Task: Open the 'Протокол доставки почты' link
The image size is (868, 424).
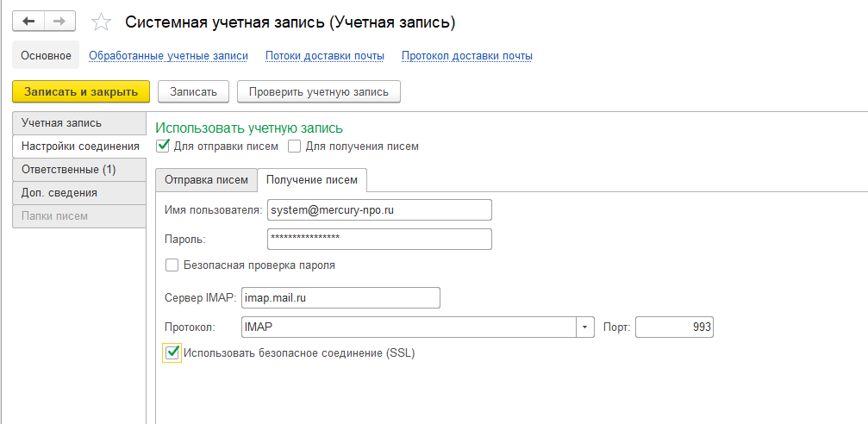Action: tap(466, 56)
